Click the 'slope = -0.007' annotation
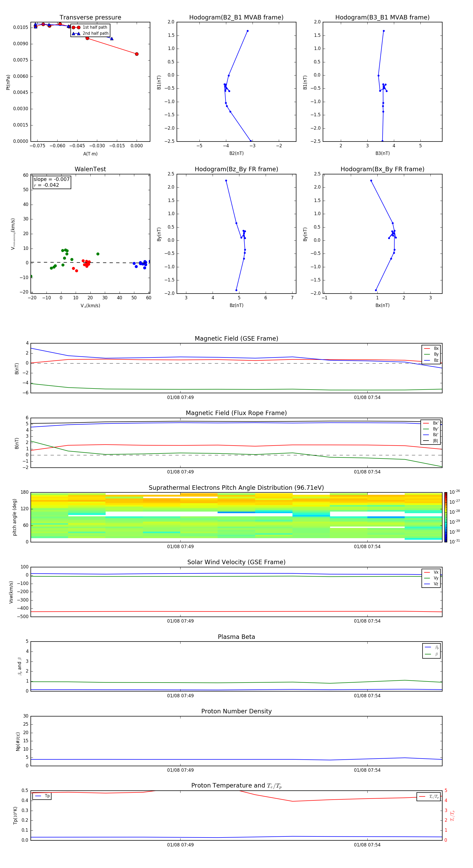Image resolution: width=473 pixels, height=868 pixels. pyautogui.click(x=52, y=179)
